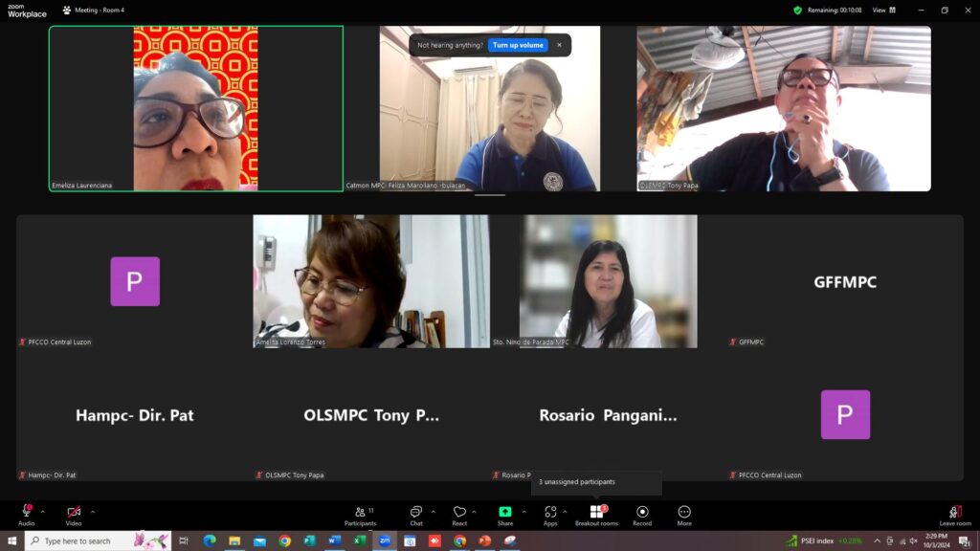Expand the React options arrow
The image size is (980, 551).
(x=475, y=512)
